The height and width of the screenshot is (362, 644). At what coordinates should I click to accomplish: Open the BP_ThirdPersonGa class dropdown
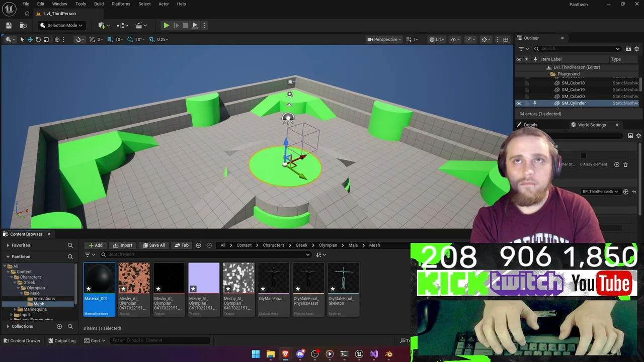600,192
